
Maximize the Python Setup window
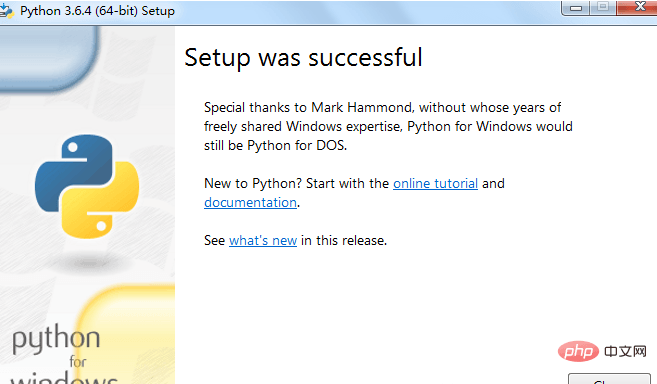pyautogui.click(x=603, y=8)
